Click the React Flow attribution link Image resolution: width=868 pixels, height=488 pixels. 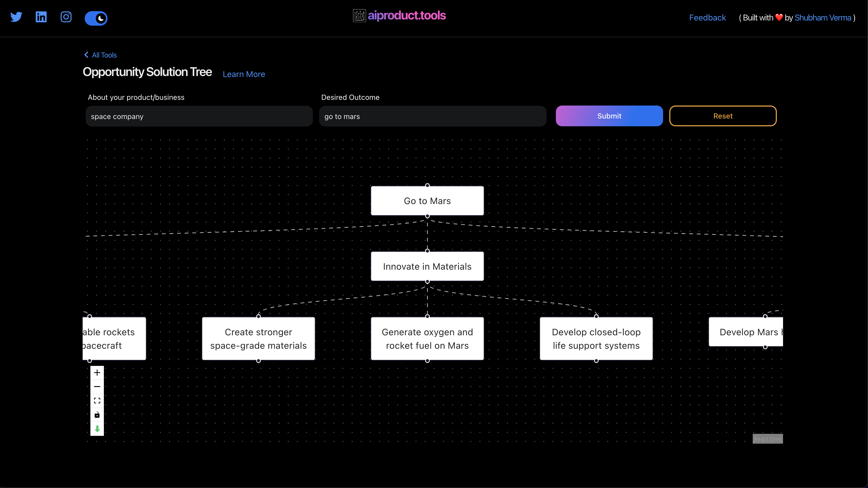click(767, 439)
